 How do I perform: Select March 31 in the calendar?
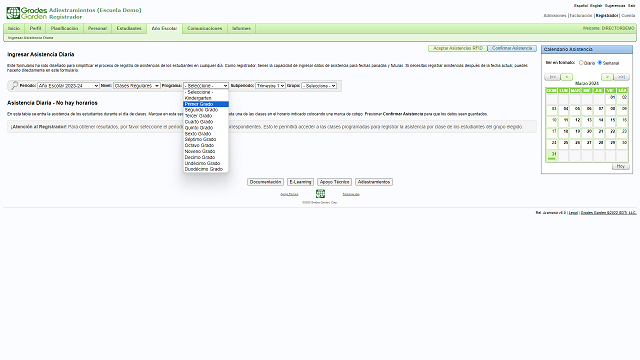552,156
